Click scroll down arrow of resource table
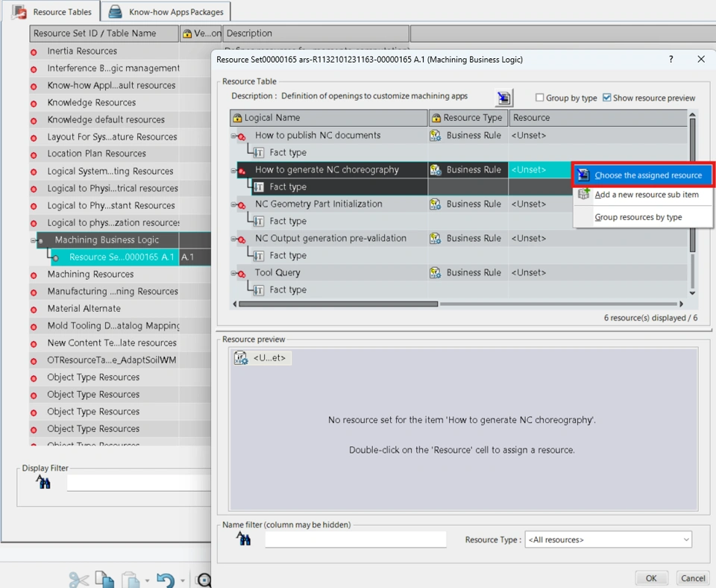Screen dimensions: 716x588 [x=692, y=293]
